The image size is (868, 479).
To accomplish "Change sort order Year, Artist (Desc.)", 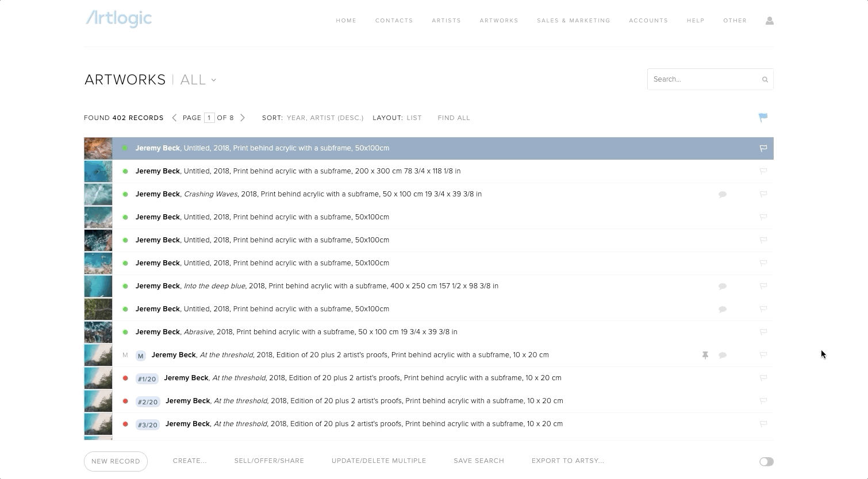I will click(x=325, y=118).
